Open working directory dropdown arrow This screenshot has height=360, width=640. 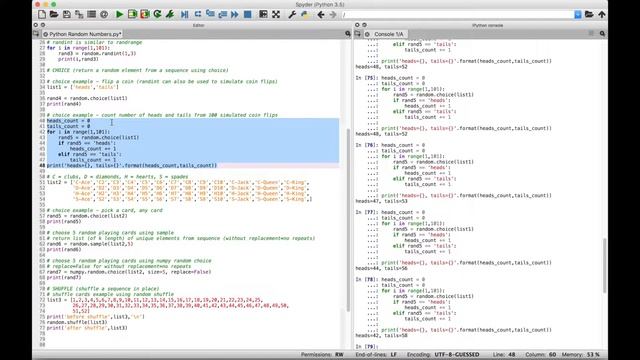click(578, 15)
